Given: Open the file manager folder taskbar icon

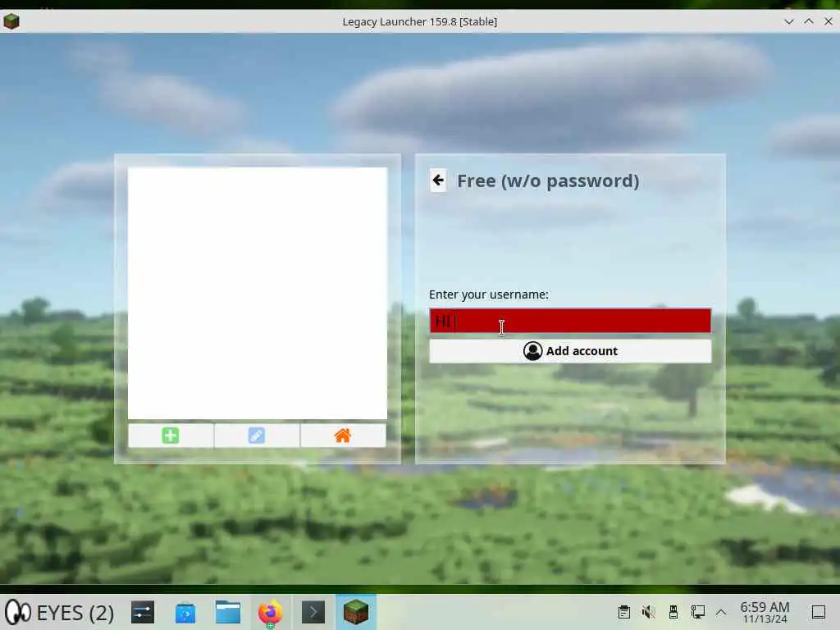Looking at the screenshot, I should (228, 612).
